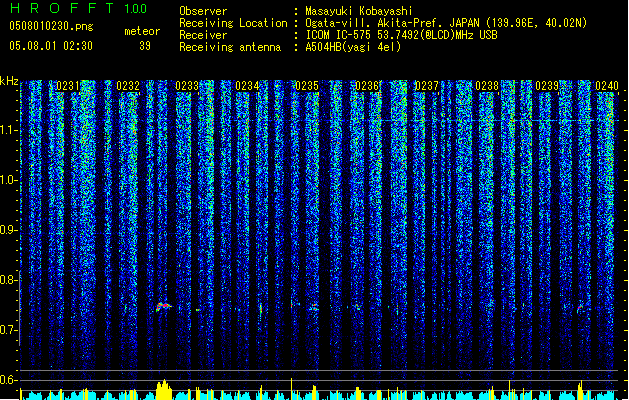This screenshot has width=629, height=400.
Task: Click the Ogata-vill. Akita-Pref. JAPAN location text
Action: 446,23
